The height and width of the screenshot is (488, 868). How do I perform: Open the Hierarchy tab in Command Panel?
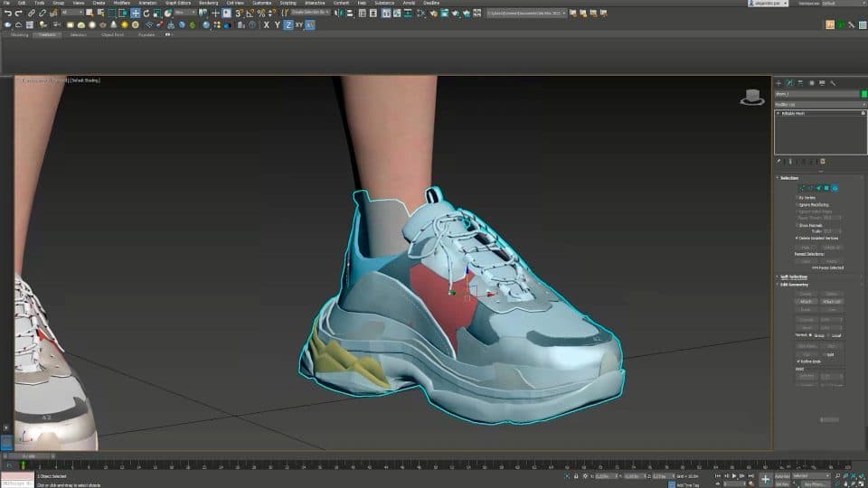pyautogui.click(x=800, y=83)
